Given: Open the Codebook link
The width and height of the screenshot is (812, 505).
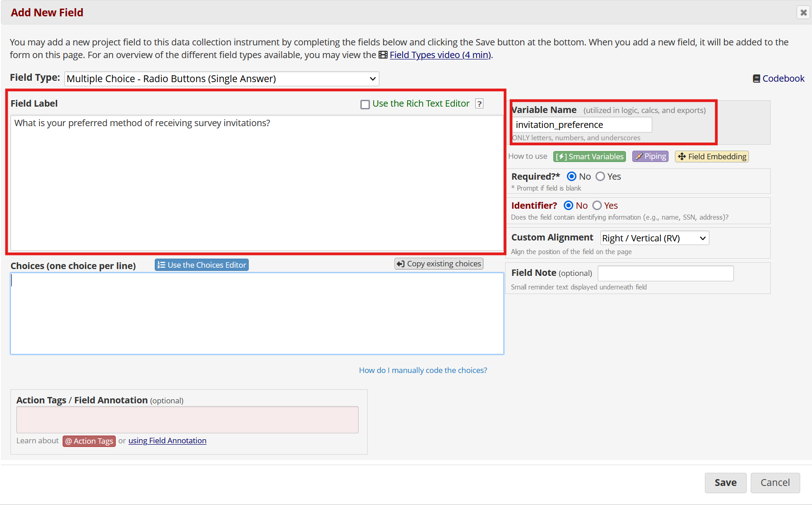Looking at the screenshot, I should (778, 78).
